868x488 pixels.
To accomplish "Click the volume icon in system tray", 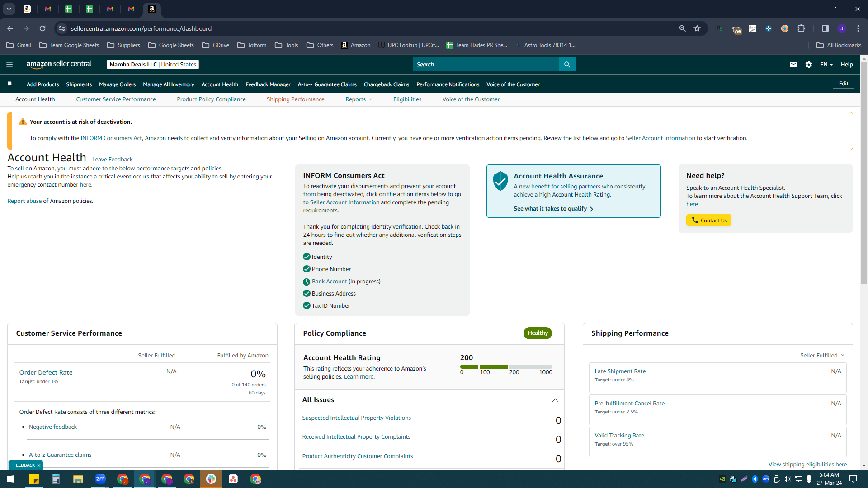I will pos(787,479).
